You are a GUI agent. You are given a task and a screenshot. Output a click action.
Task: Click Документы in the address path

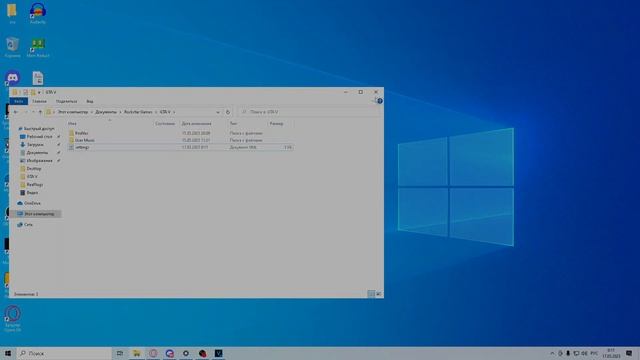tap(106, 112)
